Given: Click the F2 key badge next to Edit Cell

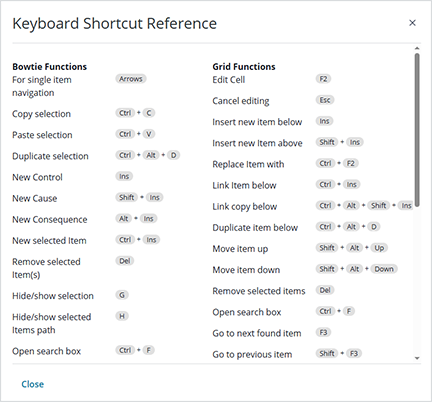Looking at the screenshot, I should [x=323, y=79].
